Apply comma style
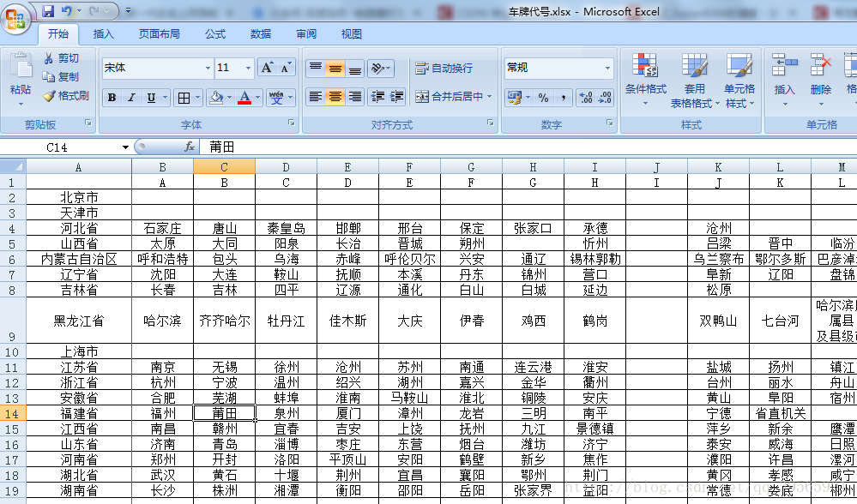 click(563, 98)
